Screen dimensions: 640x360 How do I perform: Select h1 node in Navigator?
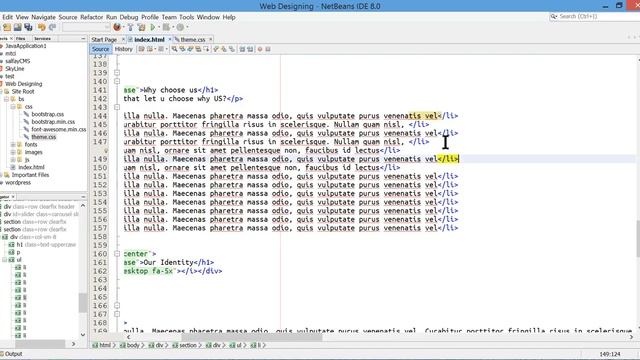point(19,244)
